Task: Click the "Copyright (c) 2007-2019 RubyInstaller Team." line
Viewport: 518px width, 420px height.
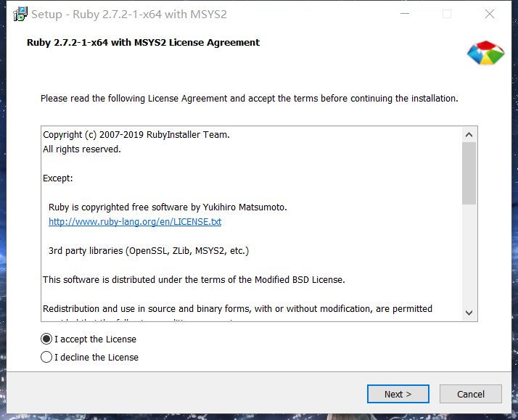Action: (136, 135)
